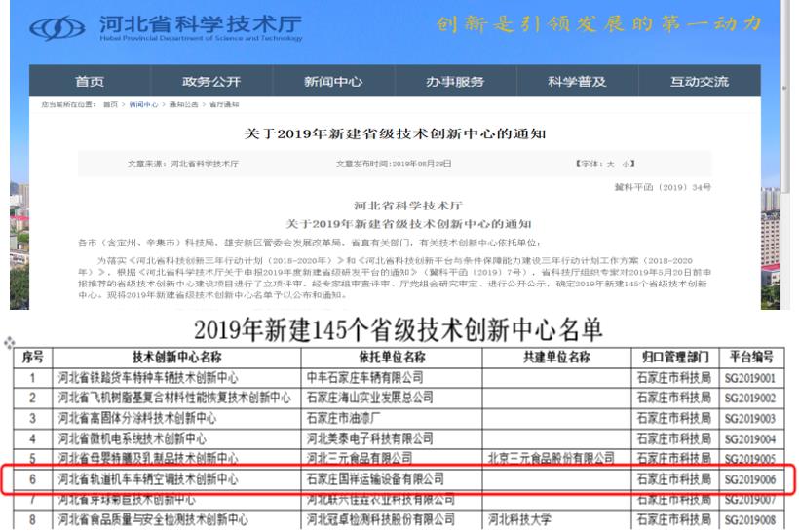The height and width of the screenshot is (532, 799).
Task: Set font size to 小 (small)
Action: [x=628, y=163]
